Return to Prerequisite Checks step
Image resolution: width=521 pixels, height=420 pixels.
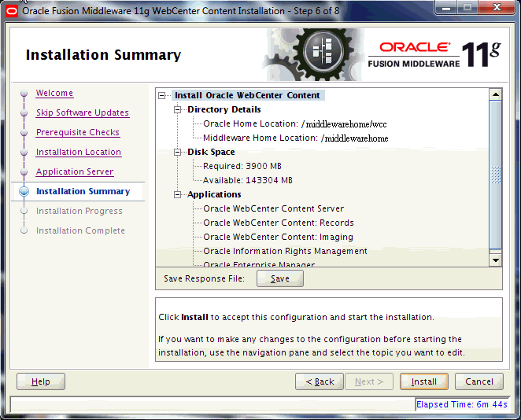(78, 132)
